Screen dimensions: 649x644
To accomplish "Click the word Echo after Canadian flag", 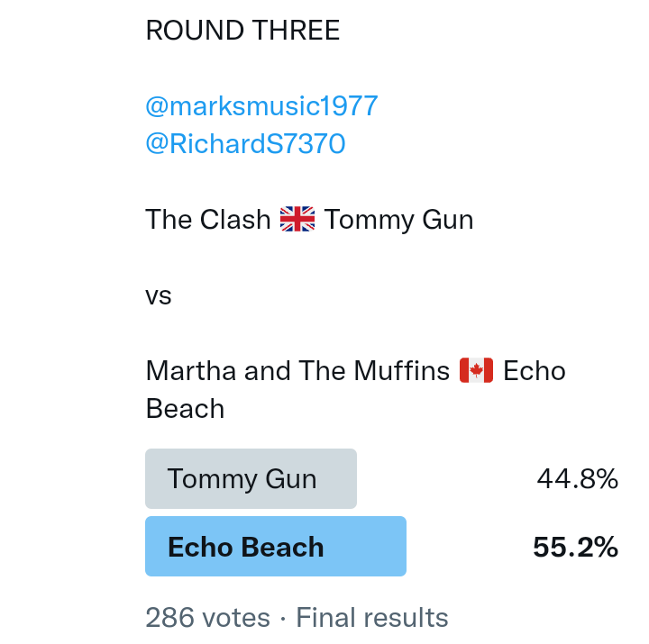I will coord(534,370).
